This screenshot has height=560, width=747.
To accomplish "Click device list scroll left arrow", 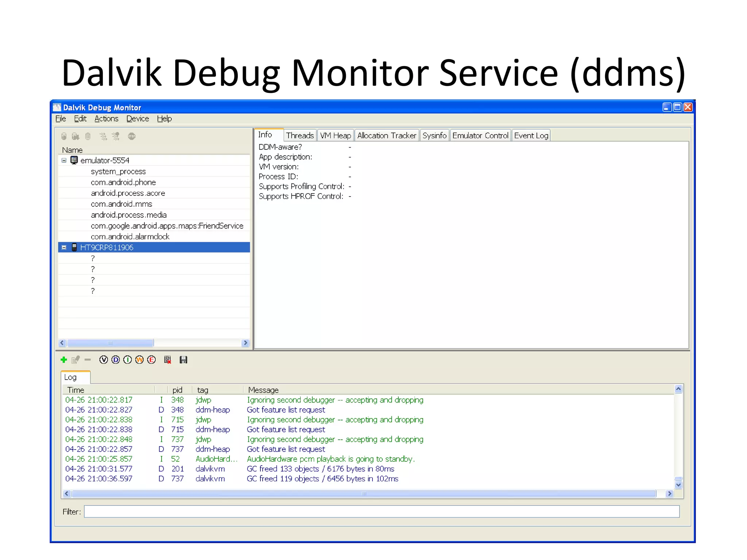I will point(62,343).
